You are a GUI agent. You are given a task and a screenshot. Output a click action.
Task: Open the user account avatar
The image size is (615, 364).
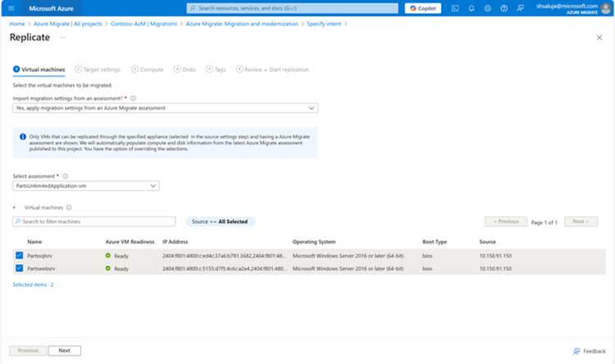point(606,8)
